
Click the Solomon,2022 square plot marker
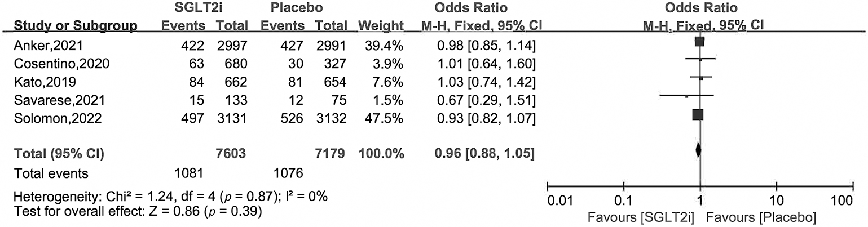point(698,114)
